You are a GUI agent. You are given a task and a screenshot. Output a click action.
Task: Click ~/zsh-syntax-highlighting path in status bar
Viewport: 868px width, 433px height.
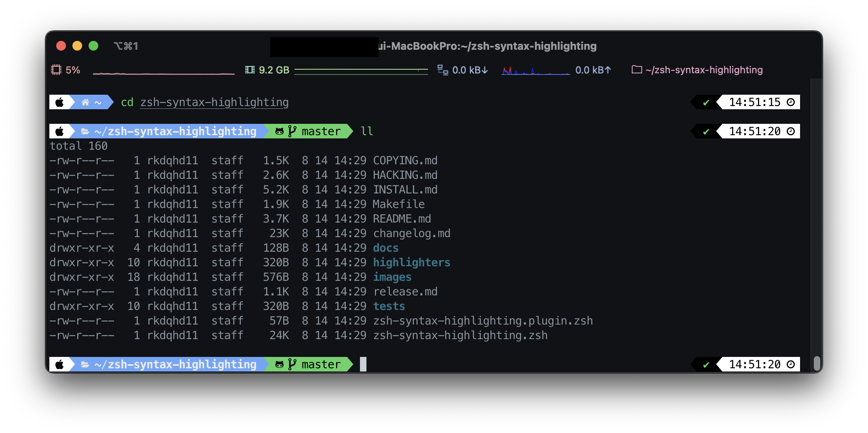tap(704, 70)
